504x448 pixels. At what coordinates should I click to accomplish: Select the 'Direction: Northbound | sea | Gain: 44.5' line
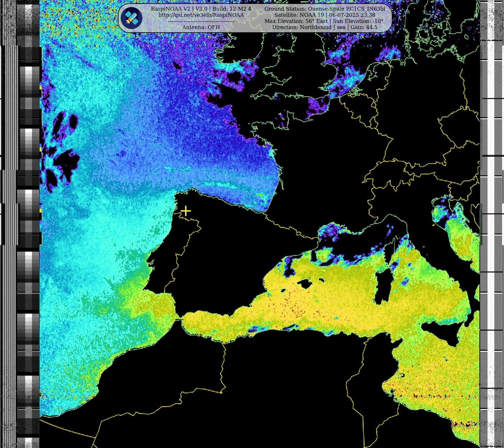(325, 27)
